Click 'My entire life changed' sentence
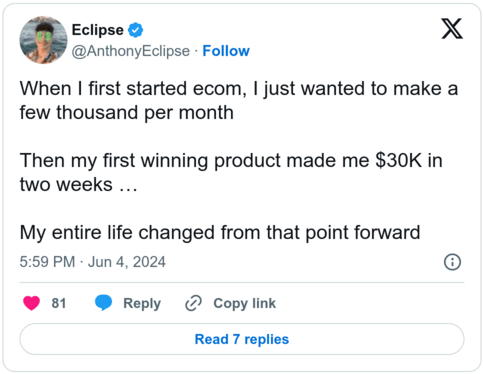 tap(220, 233)
